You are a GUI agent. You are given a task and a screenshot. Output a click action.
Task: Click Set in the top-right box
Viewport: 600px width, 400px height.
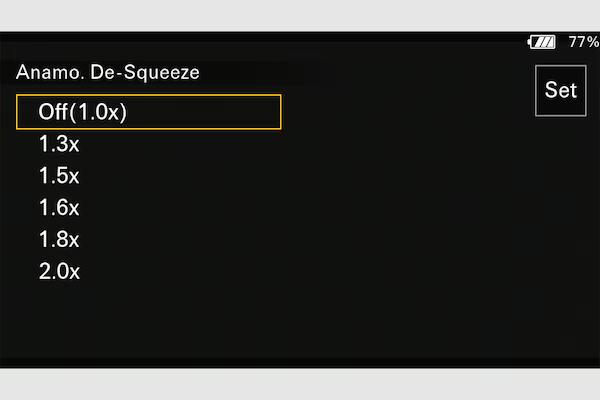coord(561,90)
